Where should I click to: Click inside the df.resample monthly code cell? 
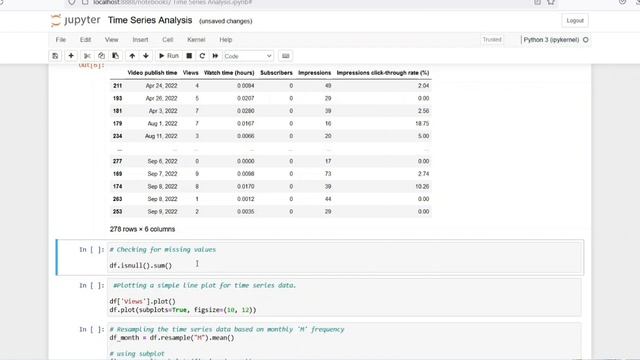coord(344,341)
